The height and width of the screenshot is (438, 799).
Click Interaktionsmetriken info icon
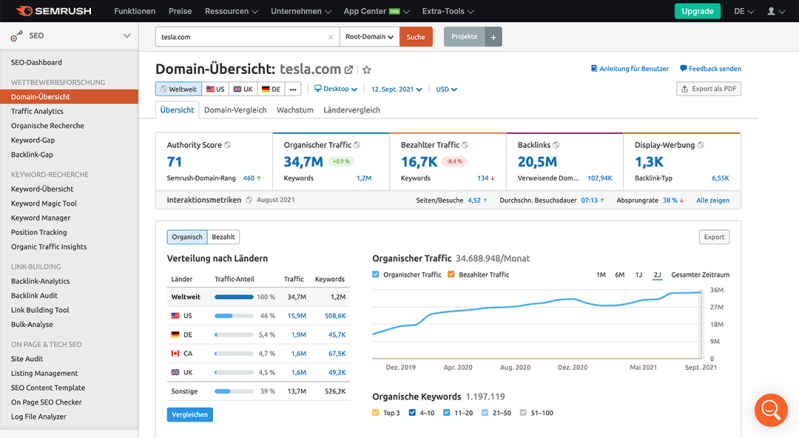pos(249,200)
